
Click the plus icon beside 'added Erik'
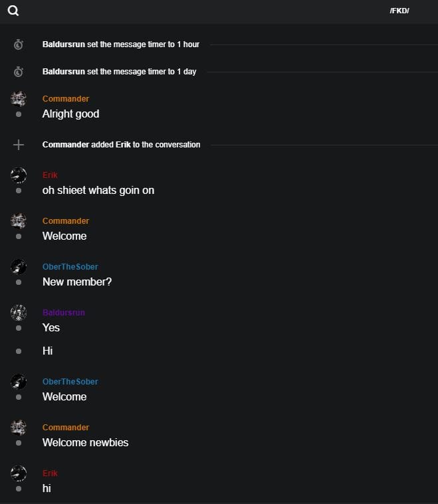tap(19, 145)
